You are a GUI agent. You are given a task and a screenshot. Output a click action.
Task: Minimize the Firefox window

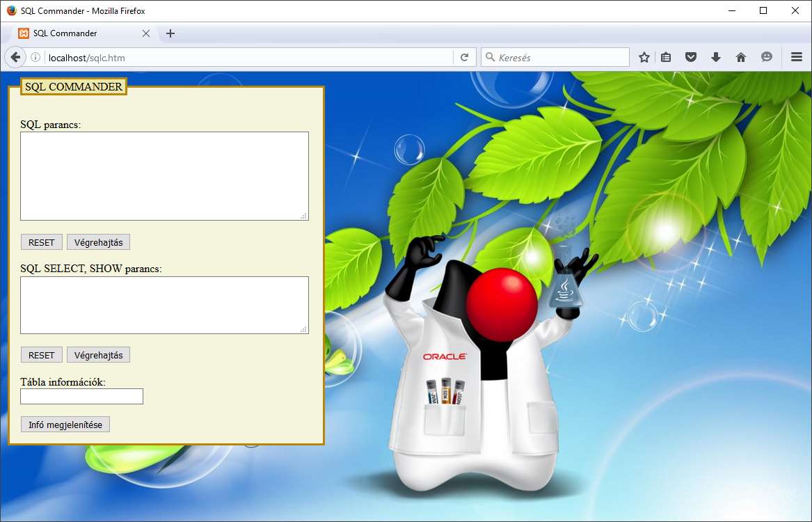pyautogui.click(x=732, y=11)
